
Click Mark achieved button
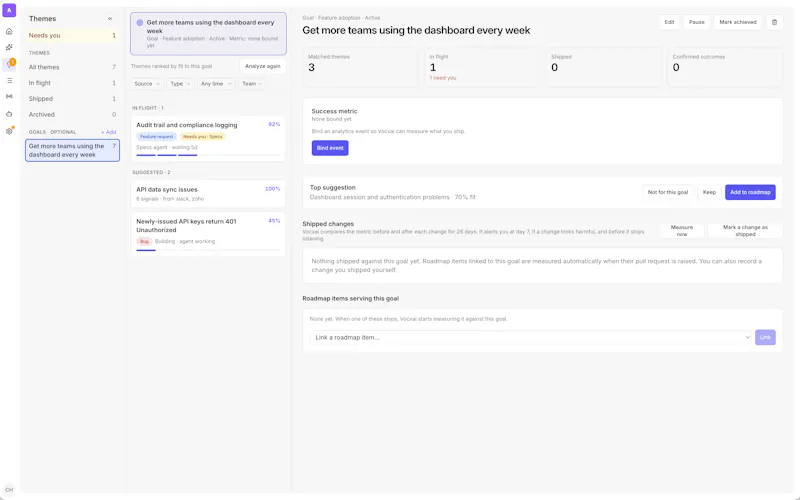coord(738,22)
